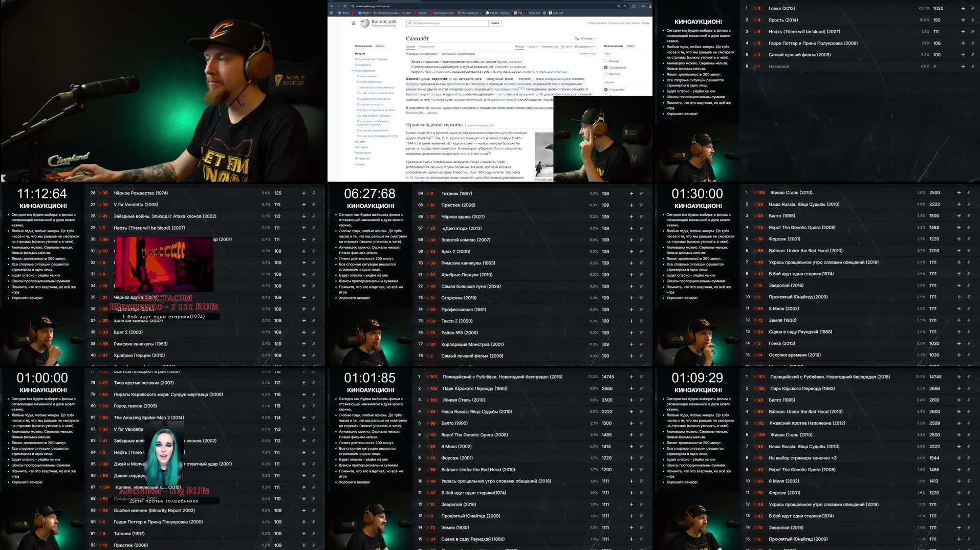Viewport: 980px width, 550px height.
Task: Jump to Происхождение термина in the contents
Action: 371,59
